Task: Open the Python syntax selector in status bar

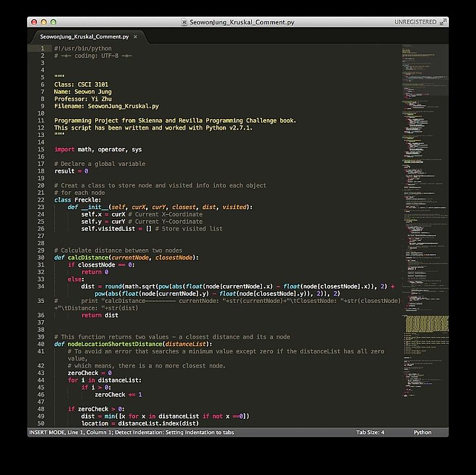Action: pos(422,432)
